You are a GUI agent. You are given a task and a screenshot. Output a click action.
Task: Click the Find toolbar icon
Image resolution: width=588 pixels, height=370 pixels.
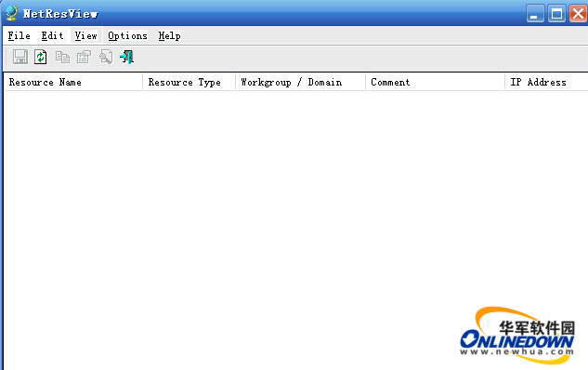coord(106,57)
